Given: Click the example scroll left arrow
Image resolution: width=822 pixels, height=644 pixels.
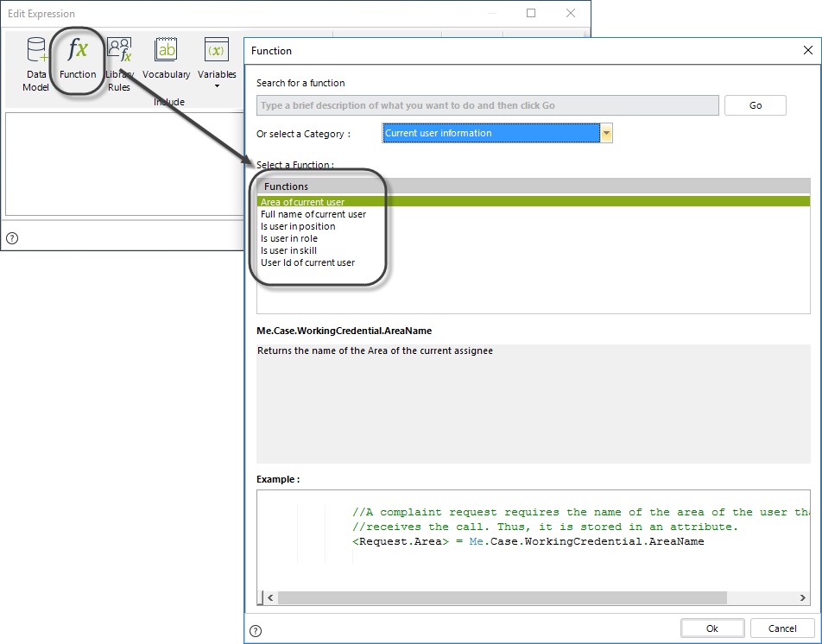Looking at the screenshot, I should tap(270, 597).
